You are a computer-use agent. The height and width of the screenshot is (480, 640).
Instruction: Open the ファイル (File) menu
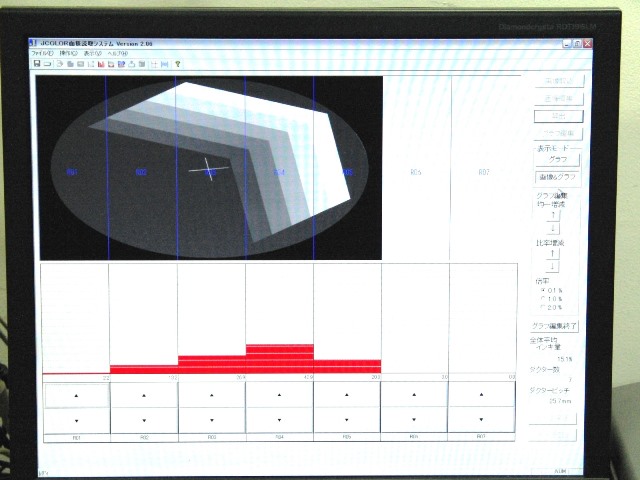pyautogui.click(x=42, y=53)
